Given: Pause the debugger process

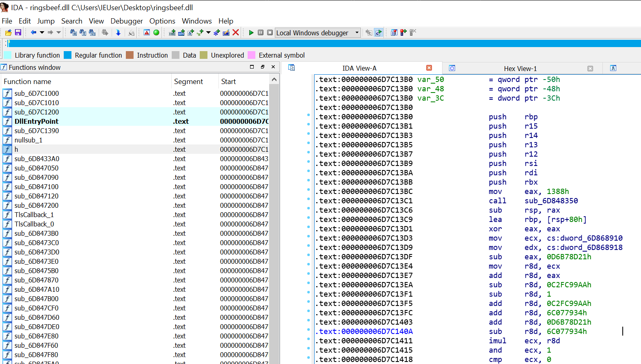Looking at the screenshot, I should (x=261, y=32).
